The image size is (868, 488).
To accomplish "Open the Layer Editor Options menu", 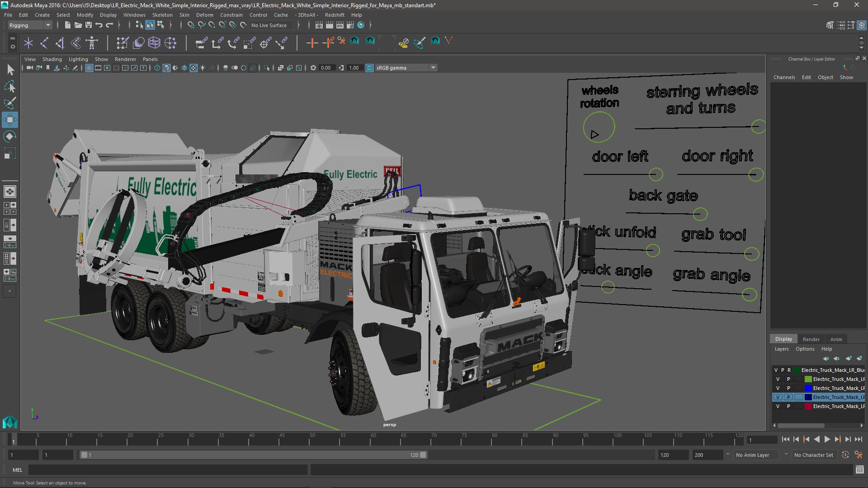I will point(805,349).
